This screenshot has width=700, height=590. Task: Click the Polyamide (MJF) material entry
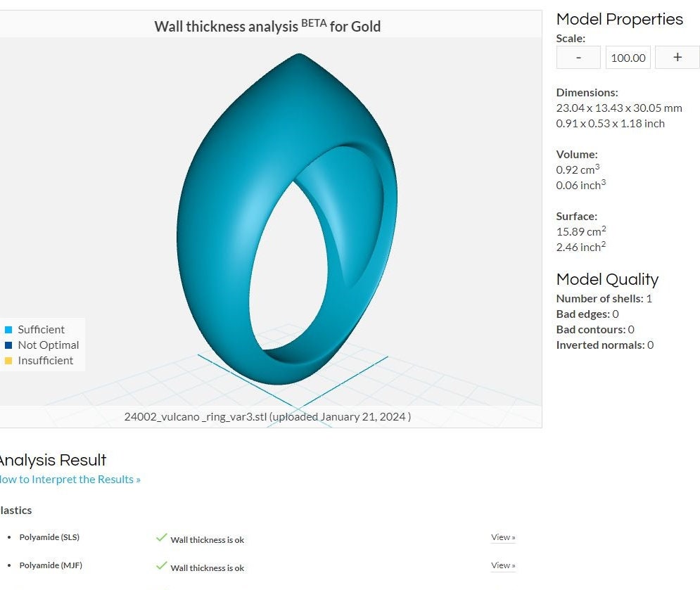coord(51,565)
